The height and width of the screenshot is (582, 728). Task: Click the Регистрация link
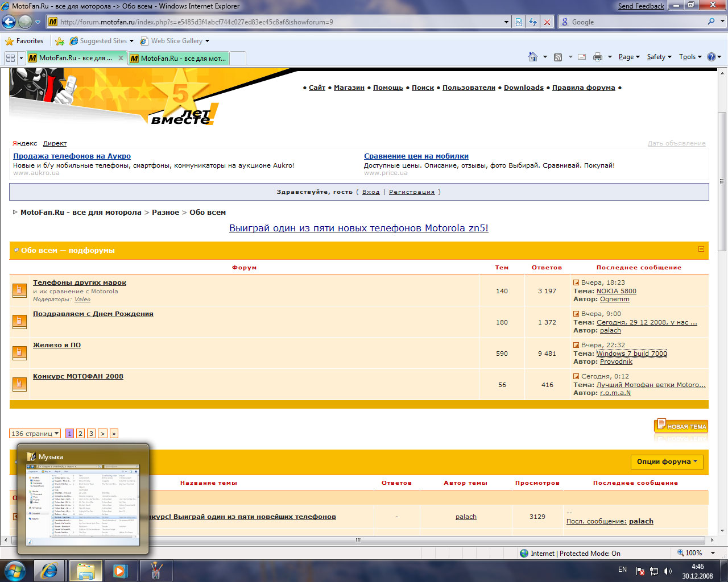click(x=412, y=192)
